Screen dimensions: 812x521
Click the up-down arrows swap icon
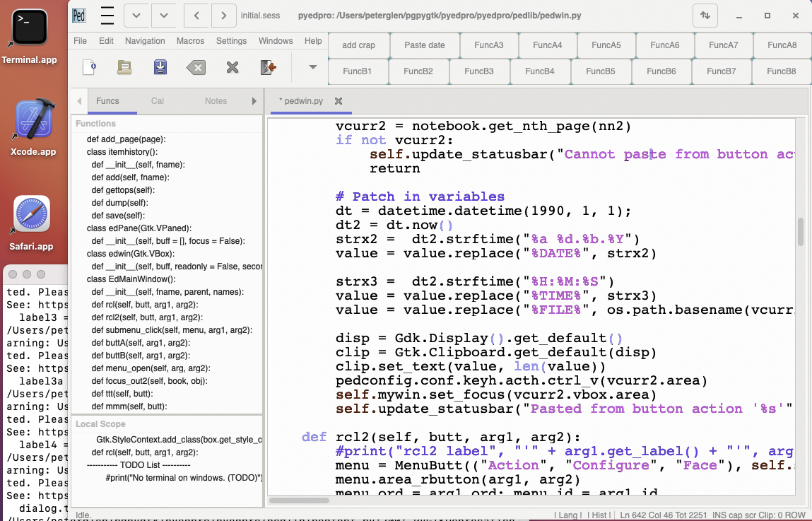[x=705, y=15]
